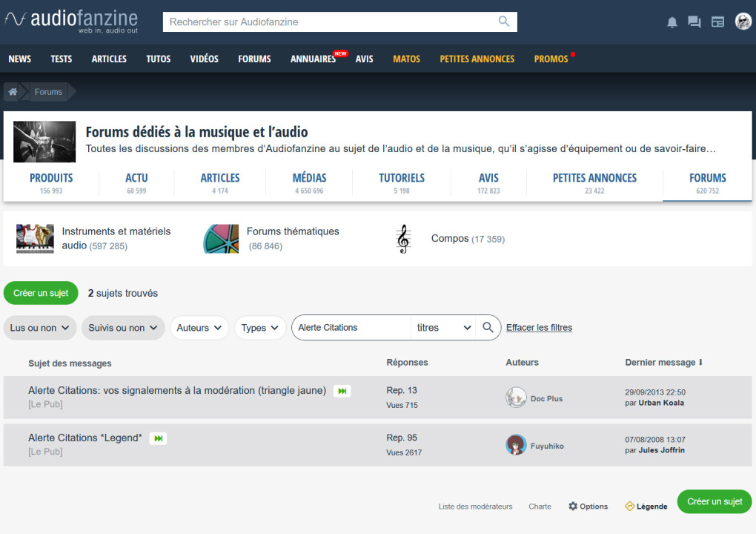756x534 pixels.
Task: Open the news feed icon in header
Action: pyautogui.click(x=718, y=22)
